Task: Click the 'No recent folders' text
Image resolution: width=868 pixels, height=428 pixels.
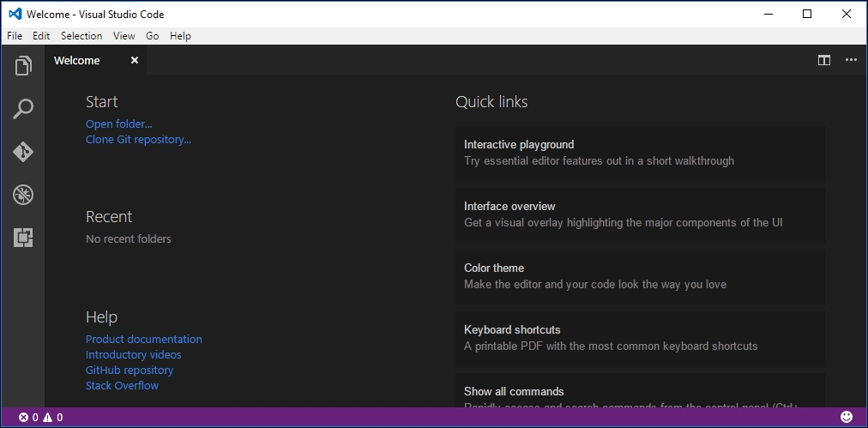Action: (x=129, y=239)
